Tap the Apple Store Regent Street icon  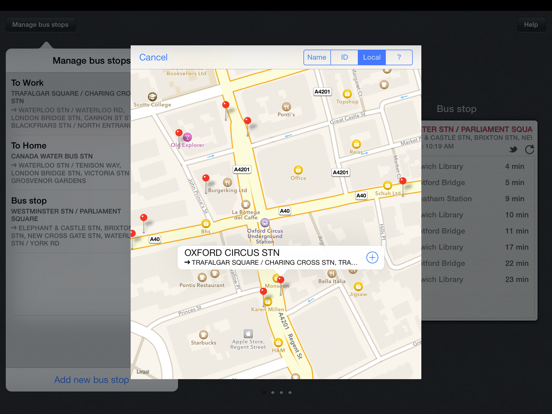tap(248, 333)
